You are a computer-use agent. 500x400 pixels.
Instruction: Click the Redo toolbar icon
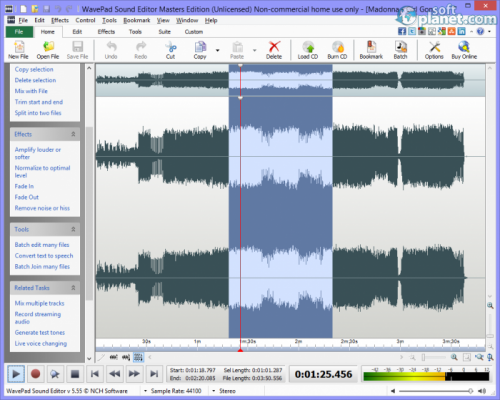141,50
